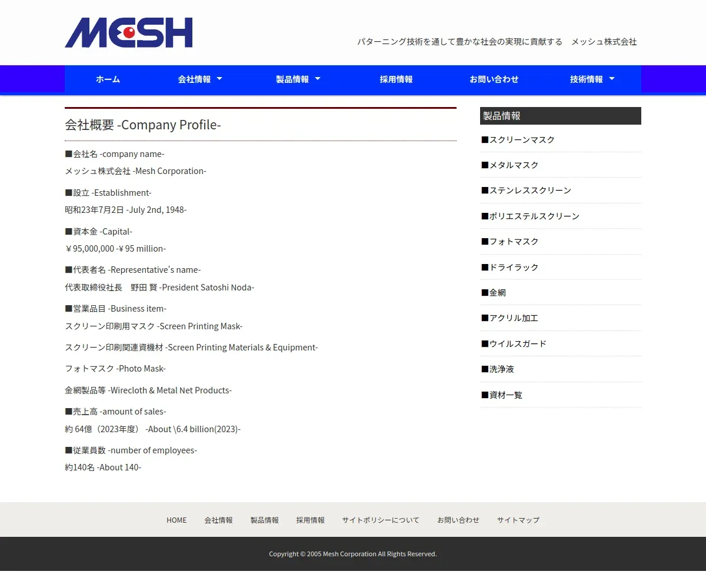Click the footer お問い合わせ link

click(458, 520)
